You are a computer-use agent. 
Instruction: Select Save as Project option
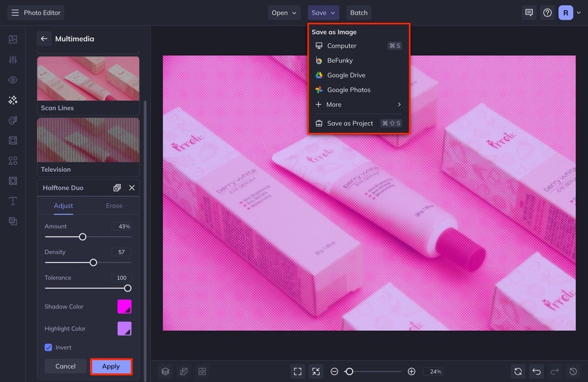pyautogui.click(x=349, y=123)
